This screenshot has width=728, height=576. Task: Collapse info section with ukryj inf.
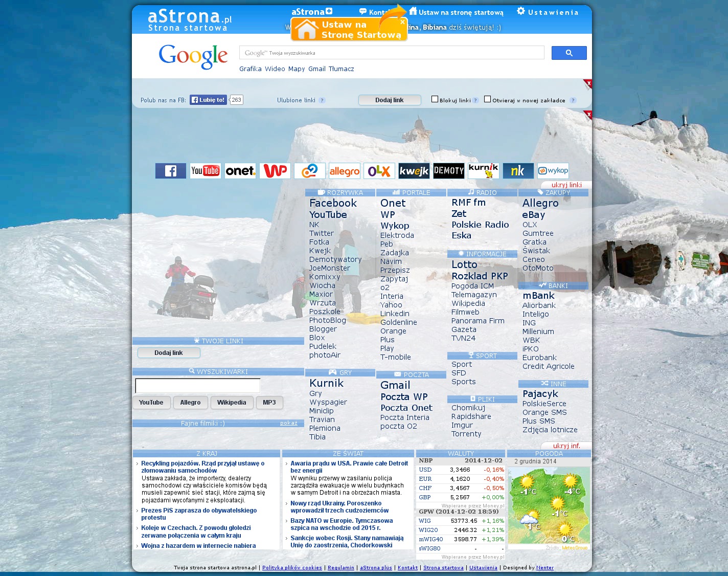tap(566, 446)
